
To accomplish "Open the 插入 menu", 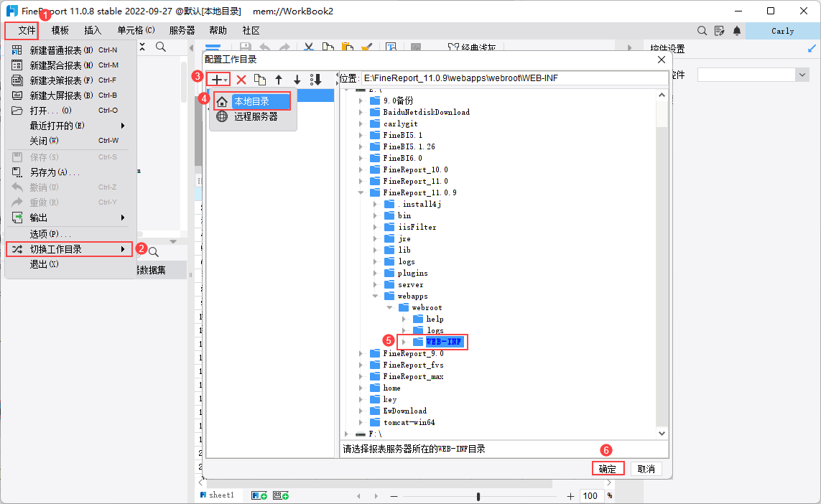I will 93,31.
